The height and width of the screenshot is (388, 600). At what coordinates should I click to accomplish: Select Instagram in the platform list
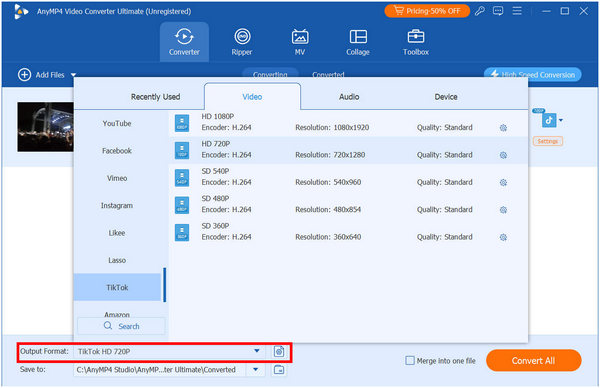click(117, 205)
